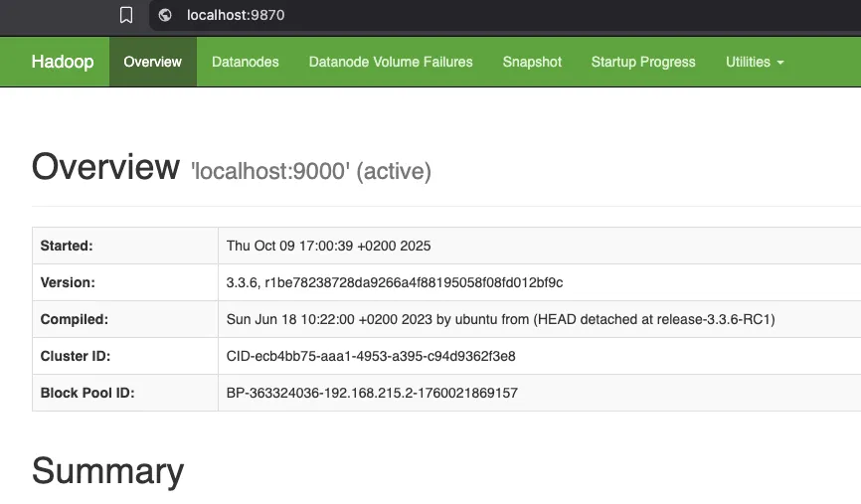Screen dimensions: 861x504
Task: Click the site information icon beside URL
Action: click(x=165, y=15)
